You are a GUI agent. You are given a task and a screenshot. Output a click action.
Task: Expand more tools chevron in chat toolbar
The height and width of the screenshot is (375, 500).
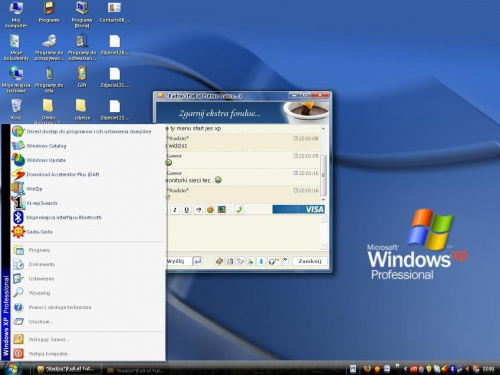(285, 261)
